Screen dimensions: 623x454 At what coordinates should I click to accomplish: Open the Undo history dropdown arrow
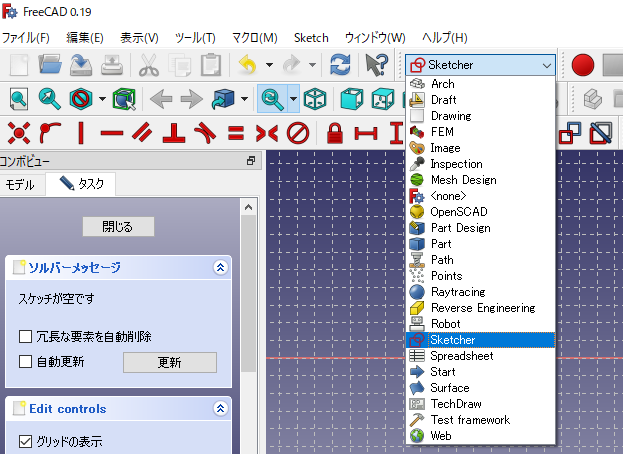(x=269, y=65)
